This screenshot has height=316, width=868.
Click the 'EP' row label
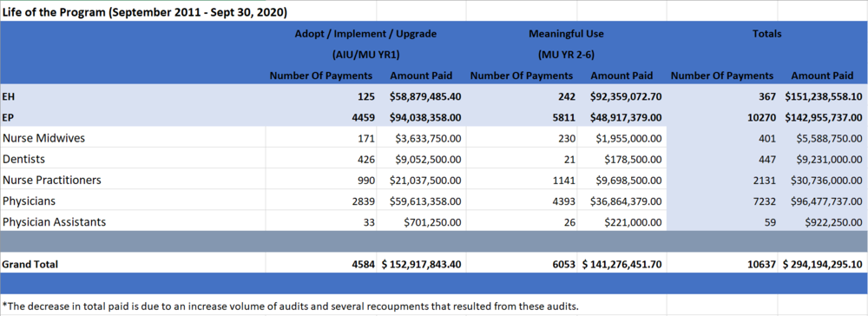point(9,117)
